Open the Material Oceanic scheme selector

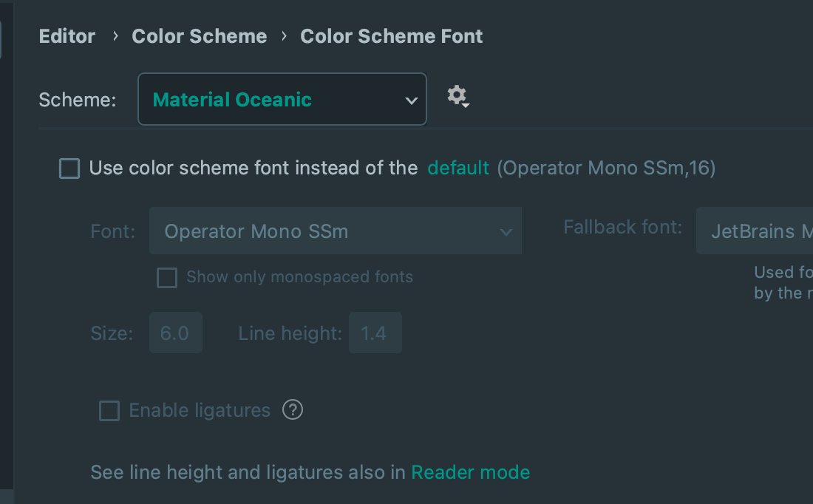(282, 99)
